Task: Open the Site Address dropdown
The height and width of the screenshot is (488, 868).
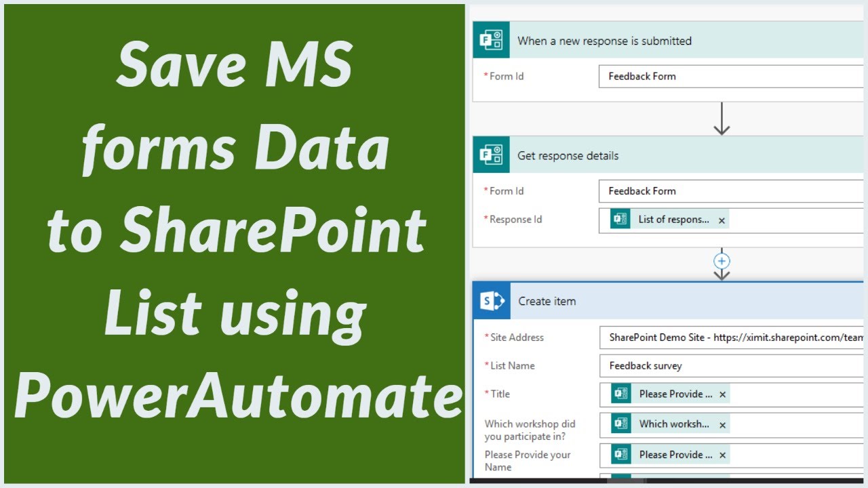Action: click(731, 337)
